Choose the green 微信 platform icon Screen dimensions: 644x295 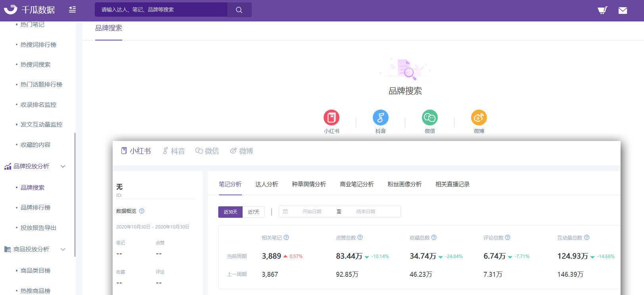click(429, 118)
